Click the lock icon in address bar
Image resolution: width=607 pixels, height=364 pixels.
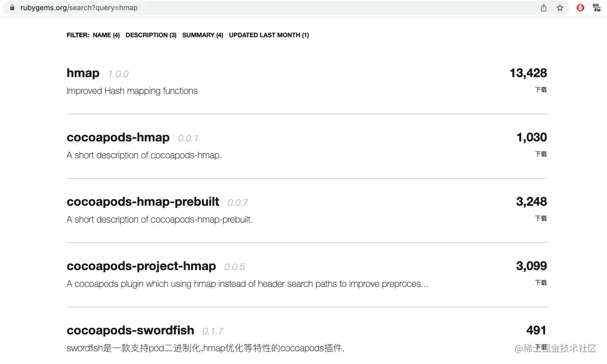click(x=13, y=8)
